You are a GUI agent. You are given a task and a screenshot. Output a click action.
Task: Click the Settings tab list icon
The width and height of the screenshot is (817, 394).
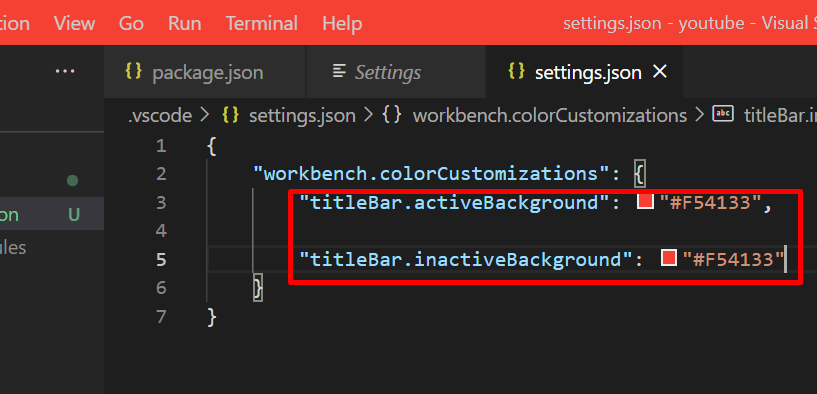tap(339, 71)
